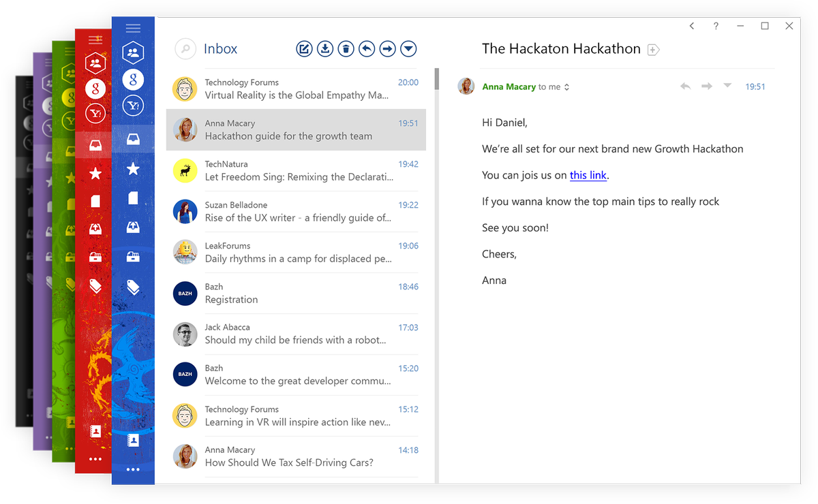Screen dimensions: 818x504
Task: Open Starred folder in blue sidebar
Action: click(133, 169)
